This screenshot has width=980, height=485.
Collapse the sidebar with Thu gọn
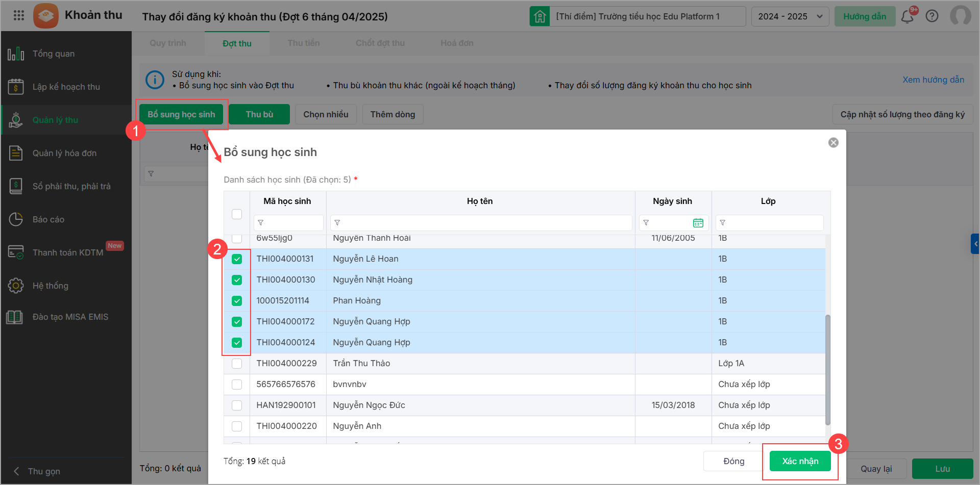(43, 471)
